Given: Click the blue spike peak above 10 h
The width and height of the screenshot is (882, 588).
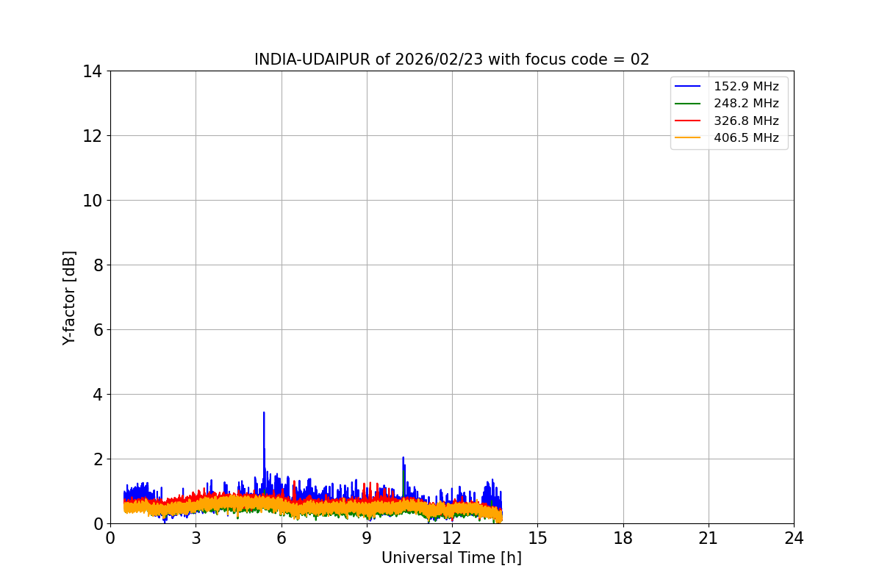Looking at the screenshot, I should [403, 458].
